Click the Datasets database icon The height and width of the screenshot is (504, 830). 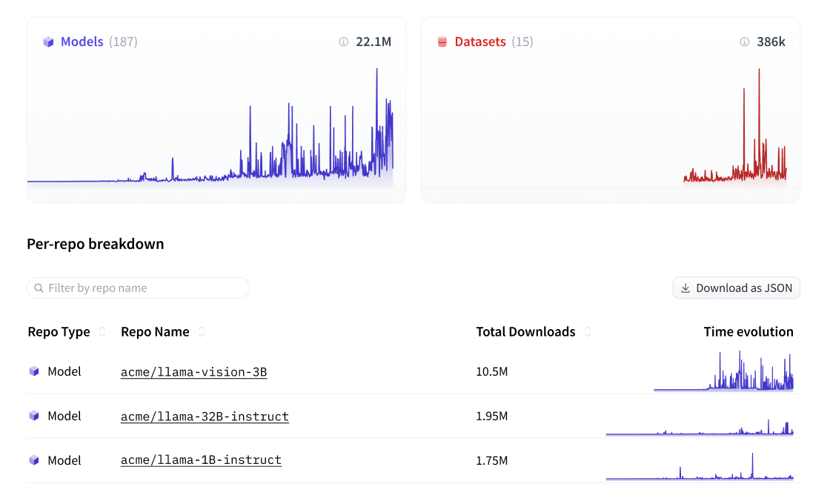442,42
